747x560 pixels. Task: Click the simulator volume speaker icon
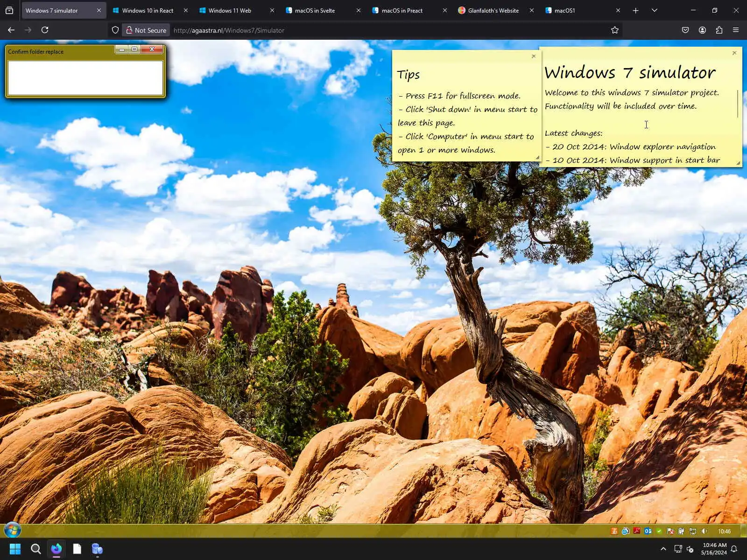tap(704, 531)
